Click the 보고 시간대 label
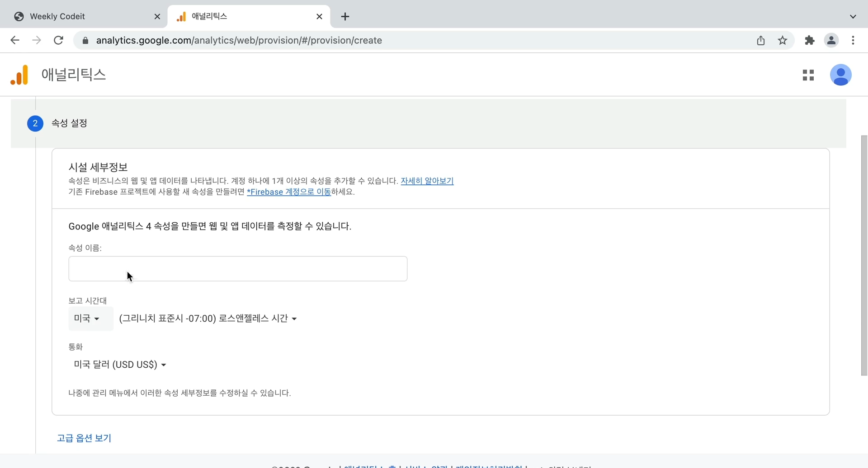This screenshot has height=468, width=868. pos(88,301)
